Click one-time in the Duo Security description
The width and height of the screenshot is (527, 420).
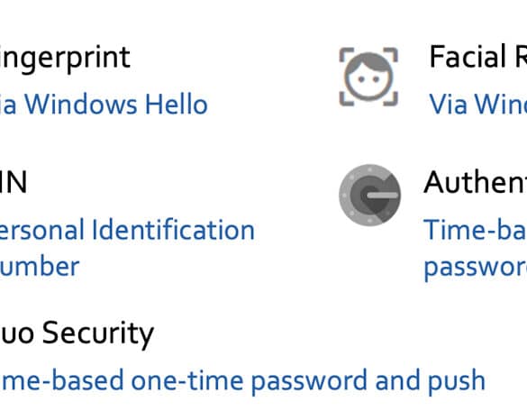tap(187, 381)
